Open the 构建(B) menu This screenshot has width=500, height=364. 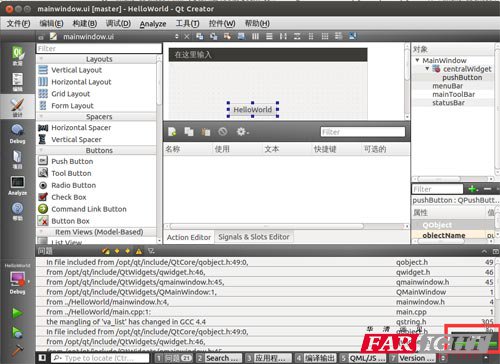(85, 23)
